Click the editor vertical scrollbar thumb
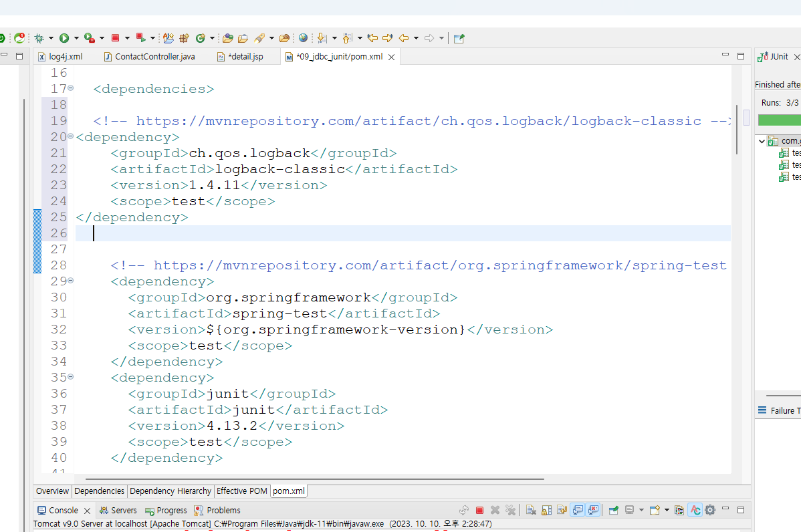Screen dimensions: 801x532 pos(737,129)
